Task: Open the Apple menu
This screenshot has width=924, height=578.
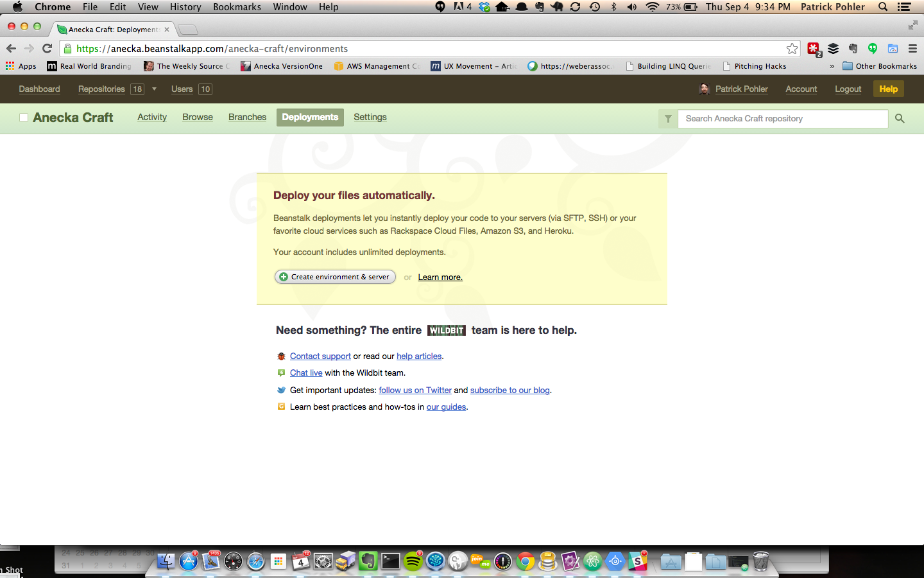Action: 17,6
